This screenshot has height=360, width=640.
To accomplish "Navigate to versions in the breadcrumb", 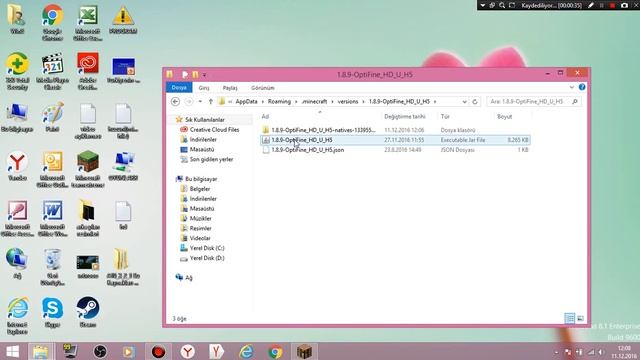I will (348, 102).
